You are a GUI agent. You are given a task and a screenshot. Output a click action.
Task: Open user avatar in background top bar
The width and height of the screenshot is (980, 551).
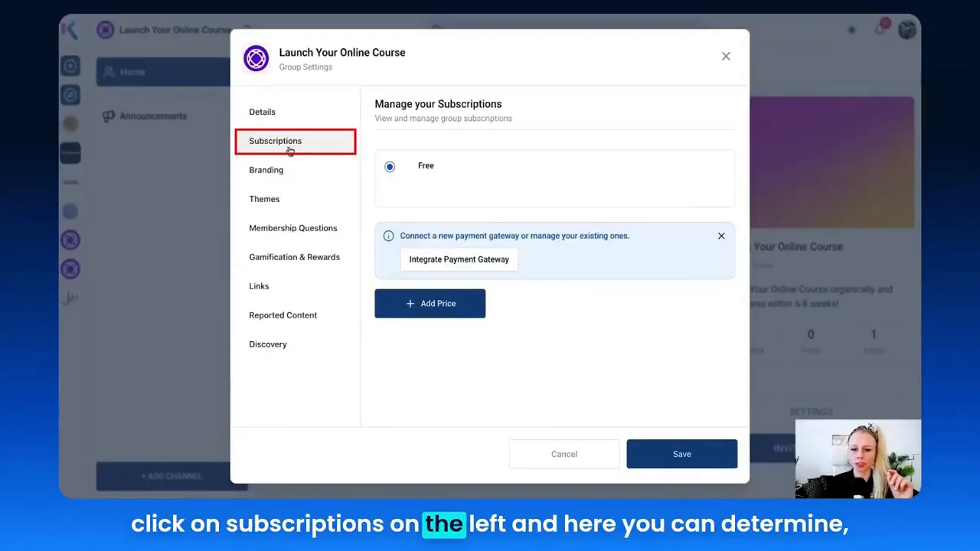click(907, 30)
